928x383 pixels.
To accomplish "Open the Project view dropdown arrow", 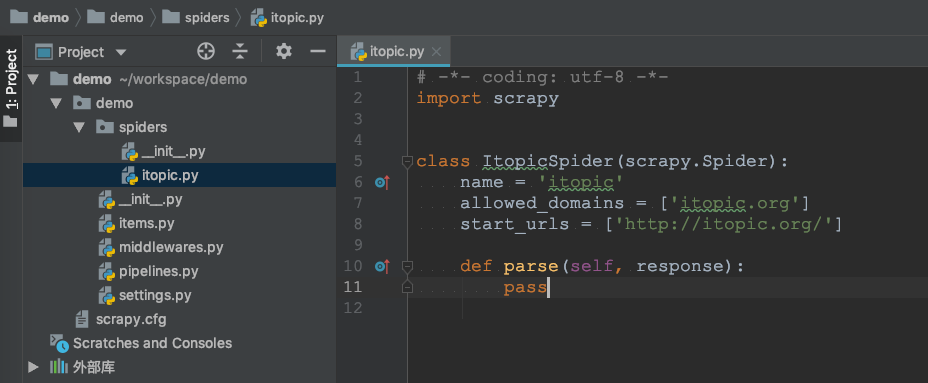I will coord(121,52).
